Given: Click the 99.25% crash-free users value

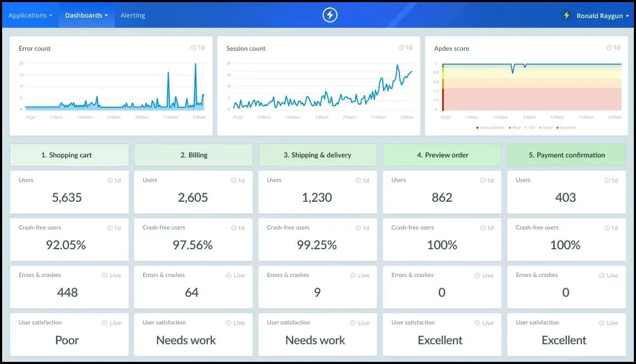Looking at the screenshot, I should point(317,245).
